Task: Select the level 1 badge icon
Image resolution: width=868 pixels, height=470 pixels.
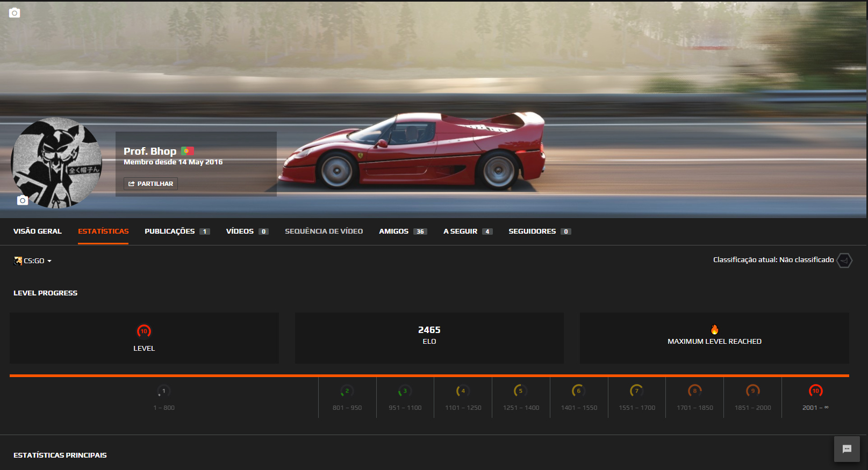Action: (163, 391)
